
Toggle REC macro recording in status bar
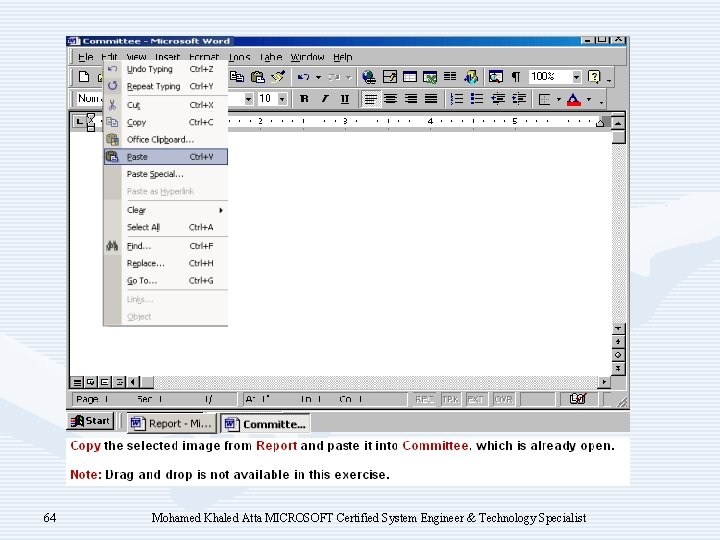[424, 399]
